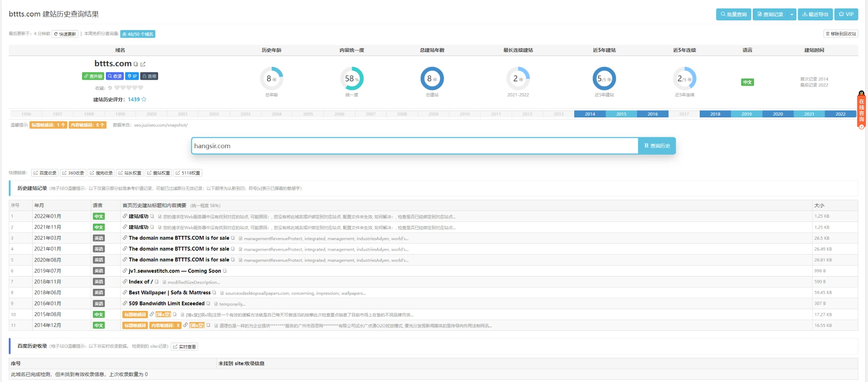Copy title of 509 Bandwidth Limit Exceeded row
The height and width of the screenshot is (382, 868).
pos(208,304)
